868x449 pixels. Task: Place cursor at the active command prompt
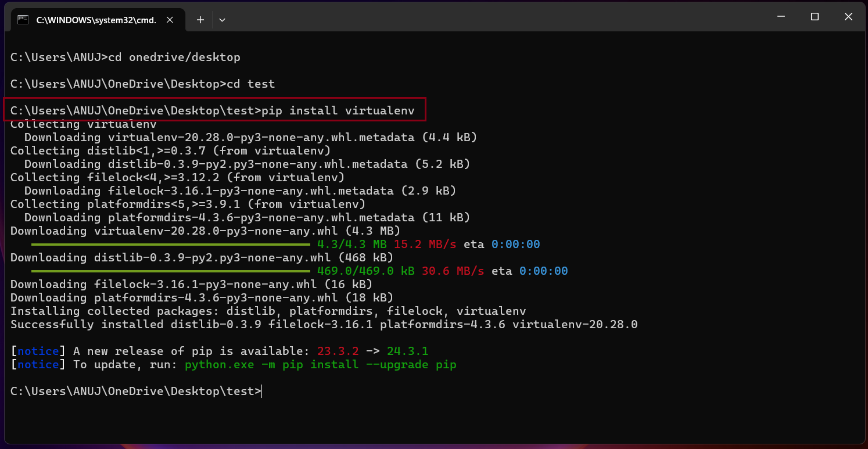261,391
